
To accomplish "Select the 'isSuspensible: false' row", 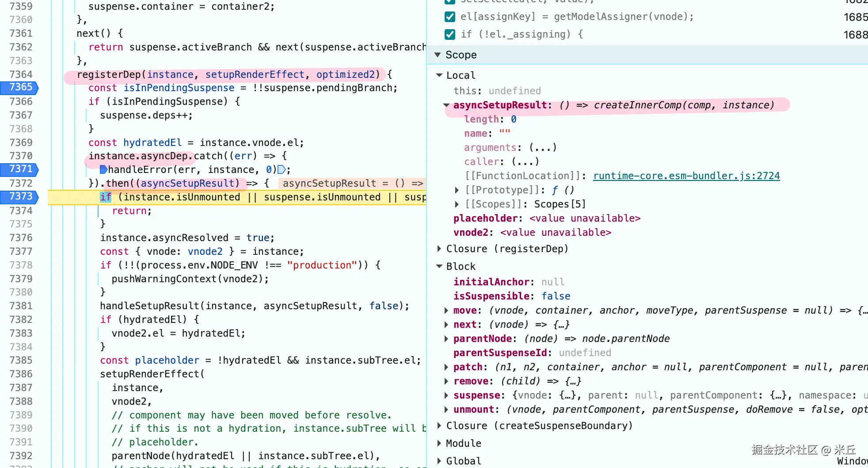I will (x=512, y=296).
